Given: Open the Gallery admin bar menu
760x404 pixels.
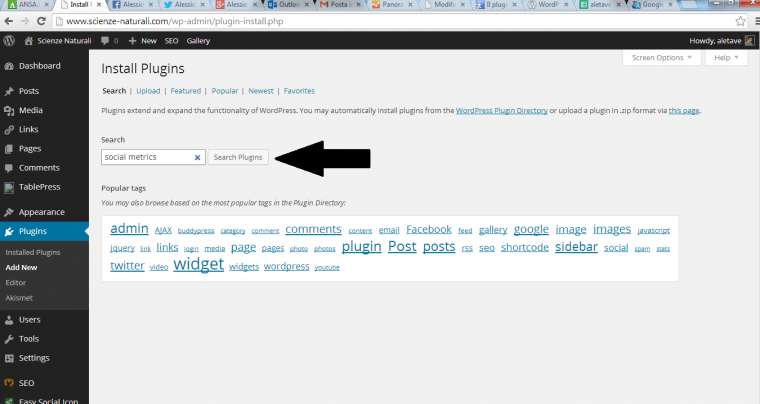Looking at the screenshot, I should tap(198, 41).
